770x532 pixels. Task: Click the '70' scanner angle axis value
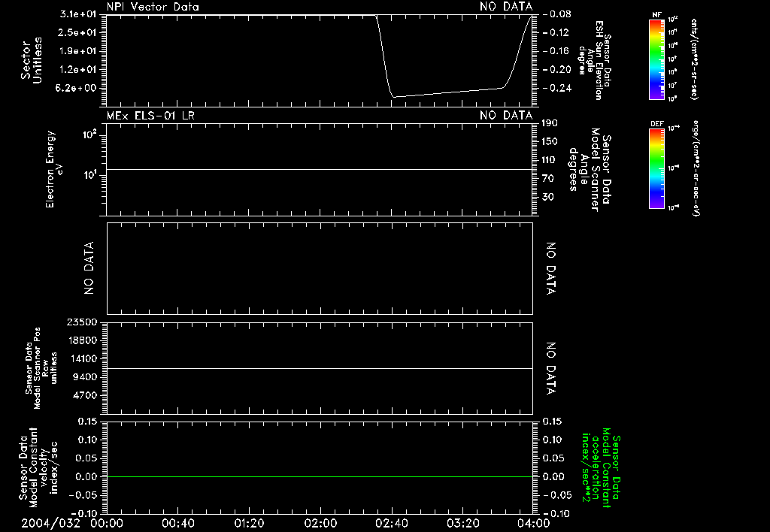[x=547, y=179]
